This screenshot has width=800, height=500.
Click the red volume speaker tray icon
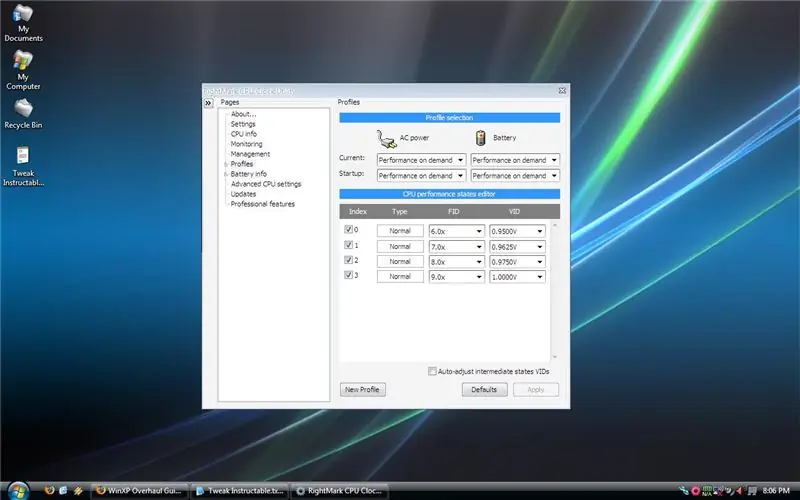[x=740, y=491]
